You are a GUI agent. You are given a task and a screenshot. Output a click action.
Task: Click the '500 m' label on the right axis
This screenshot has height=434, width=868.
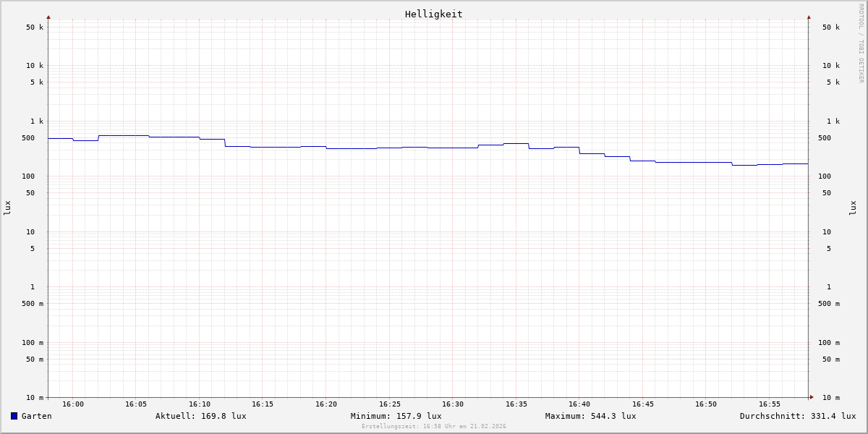(829, 304)
